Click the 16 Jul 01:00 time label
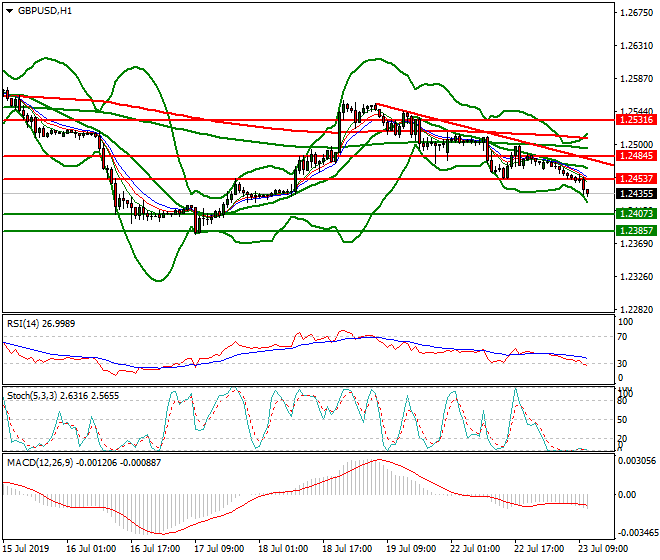 (91, 549)
